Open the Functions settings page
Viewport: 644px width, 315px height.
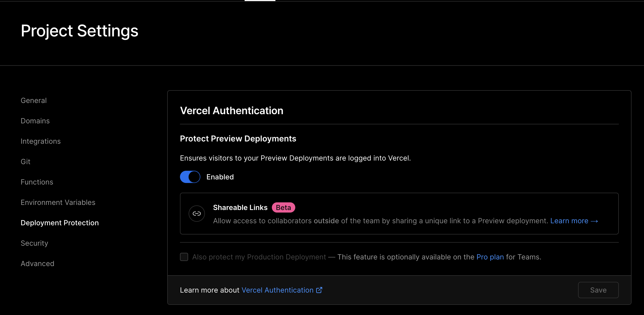(x=37, y=182)
